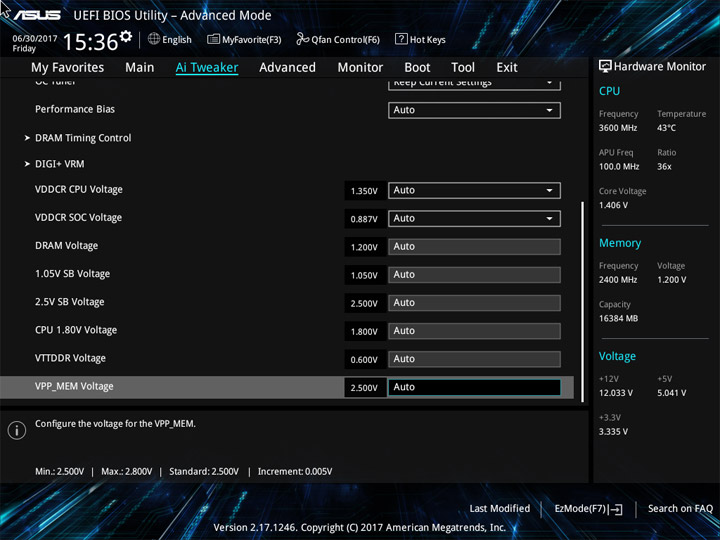Image resolution: width=720 pixels, height=540 pixels.
Task: Click Search on FAQ
Action: tap(681, 508)
